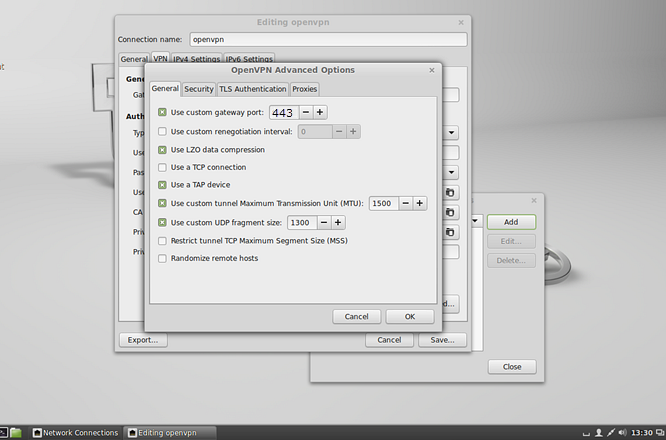Click Save in Editing openvpn window
Screen dimensions: 666x440
[442, 340]
